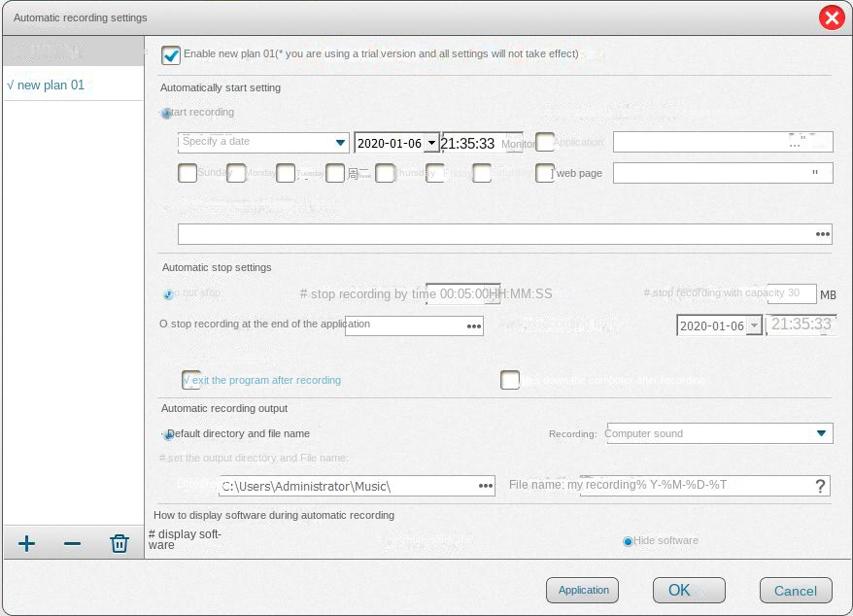Enable the new plan 01 checkbox
Screen dimensions: 853x616
[171, 55]
